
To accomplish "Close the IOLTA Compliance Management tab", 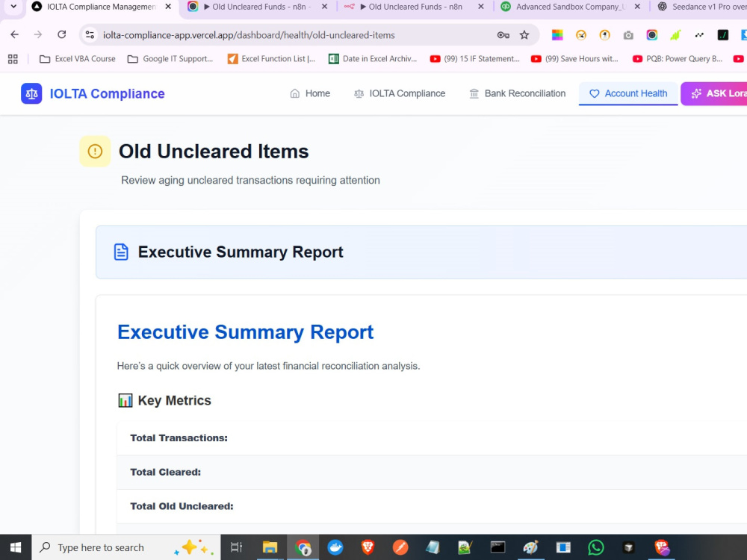I will coord(168,7).
